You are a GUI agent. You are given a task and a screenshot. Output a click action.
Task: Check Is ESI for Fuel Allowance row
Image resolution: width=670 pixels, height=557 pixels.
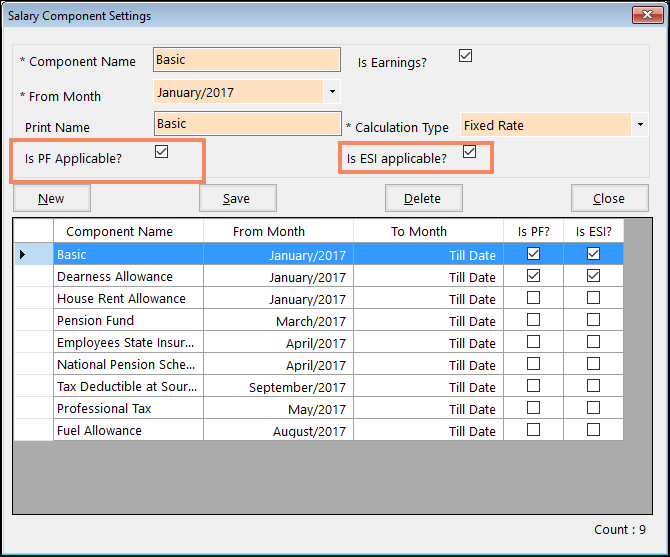pos(593,430)
